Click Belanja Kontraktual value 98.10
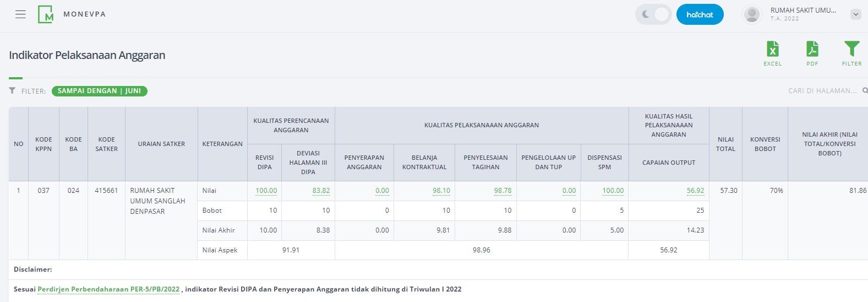Screen dimensions: 868x302 click(441, 191)
